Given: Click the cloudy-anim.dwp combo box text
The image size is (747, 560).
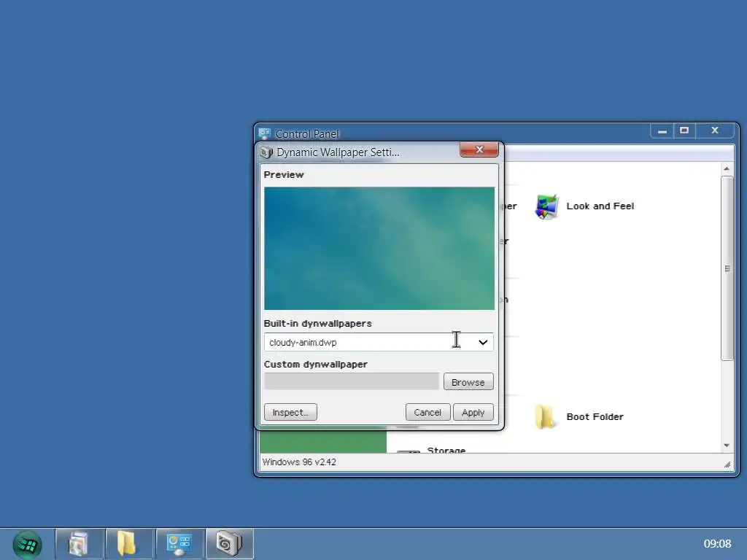Looking at the screenshot, I should coord(303,343).
